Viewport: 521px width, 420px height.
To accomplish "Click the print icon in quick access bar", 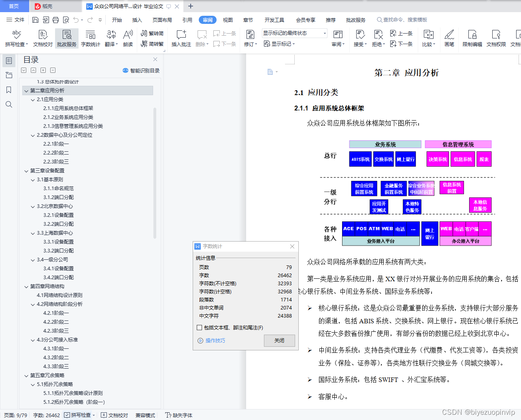I will pos(56,20).
